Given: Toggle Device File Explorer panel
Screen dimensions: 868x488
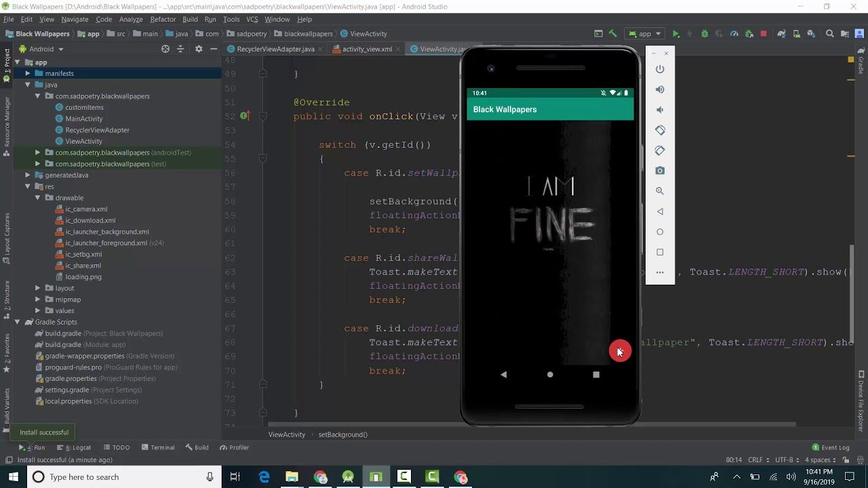Looking at the screenshot, I should [861, 401].
